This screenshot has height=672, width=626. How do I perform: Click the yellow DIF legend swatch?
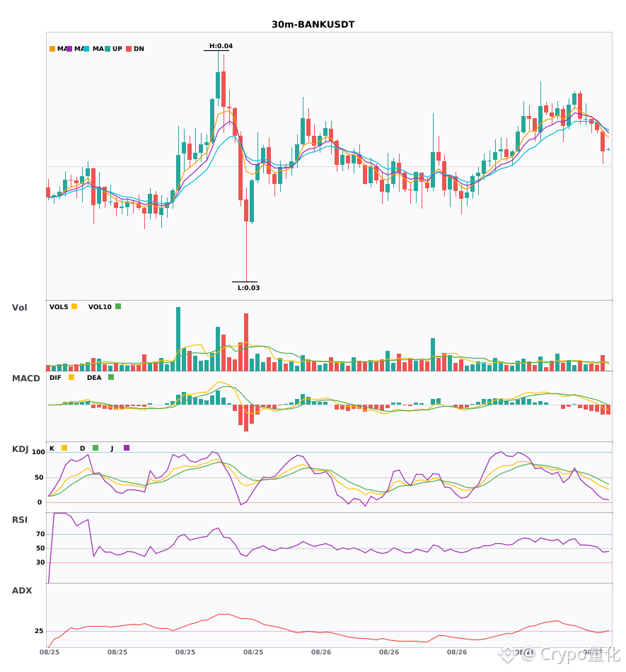pyautogui.click(x=71, y=377)
